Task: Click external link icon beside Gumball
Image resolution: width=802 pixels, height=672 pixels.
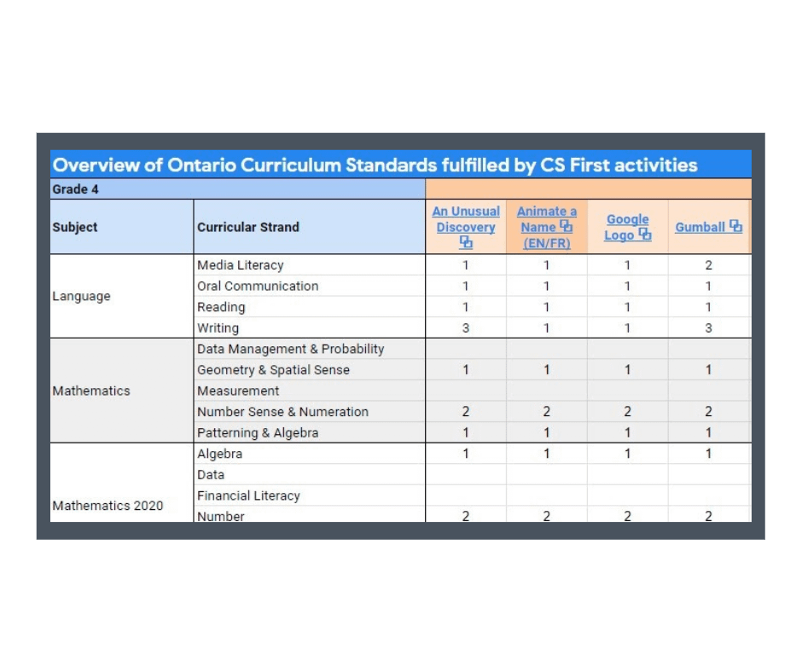Action: 735,226
